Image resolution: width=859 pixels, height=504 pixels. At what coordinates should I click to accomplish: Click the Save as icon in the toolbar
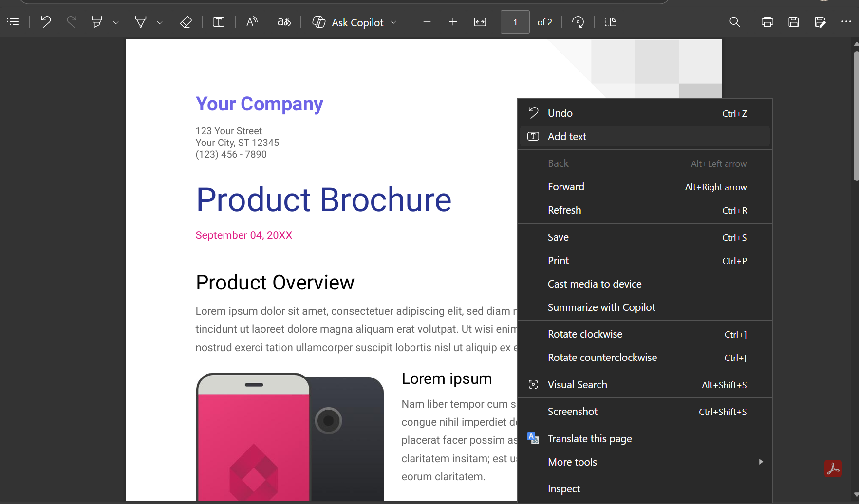(x=820, y=22)
